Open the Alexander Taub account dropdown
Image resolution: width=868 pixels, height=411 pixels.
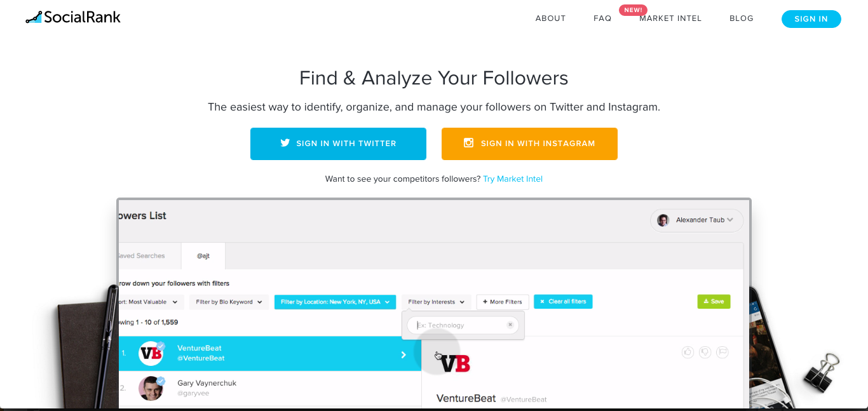(x=696, y=220)
